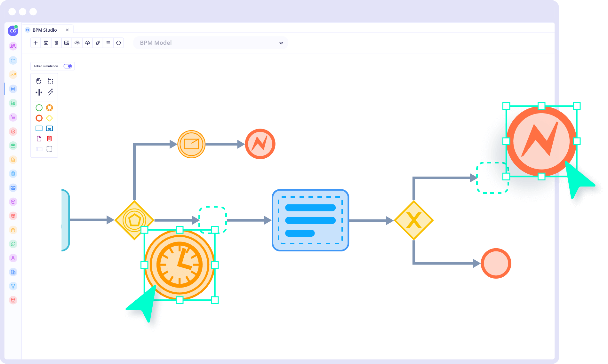
Task: Select the plain red end event circle
Action: point(496,264)
